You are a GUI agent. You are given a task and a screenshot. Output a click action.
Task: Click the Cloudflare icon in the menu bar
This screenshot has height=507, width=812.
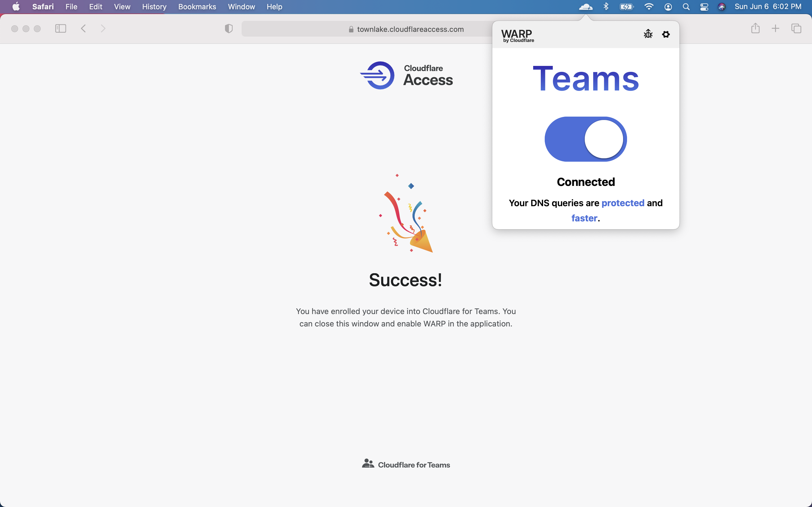click(x=585, y=6)
